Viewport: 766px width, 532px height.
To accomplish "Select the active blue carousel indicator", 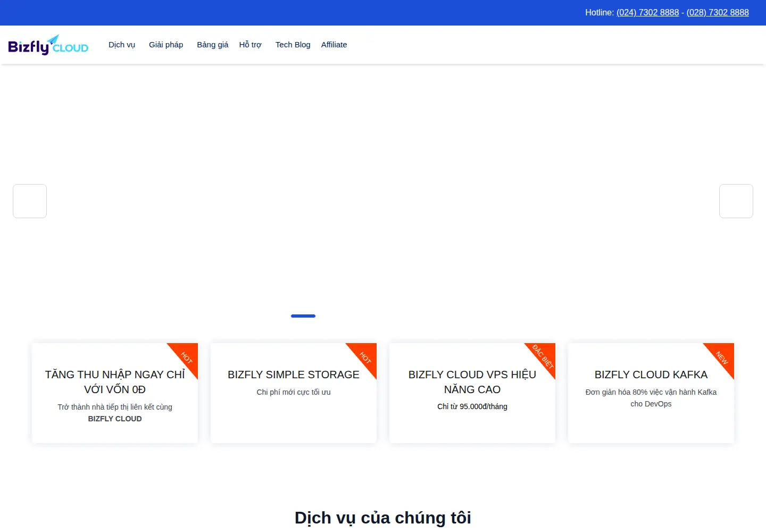I will pos(303,316).
